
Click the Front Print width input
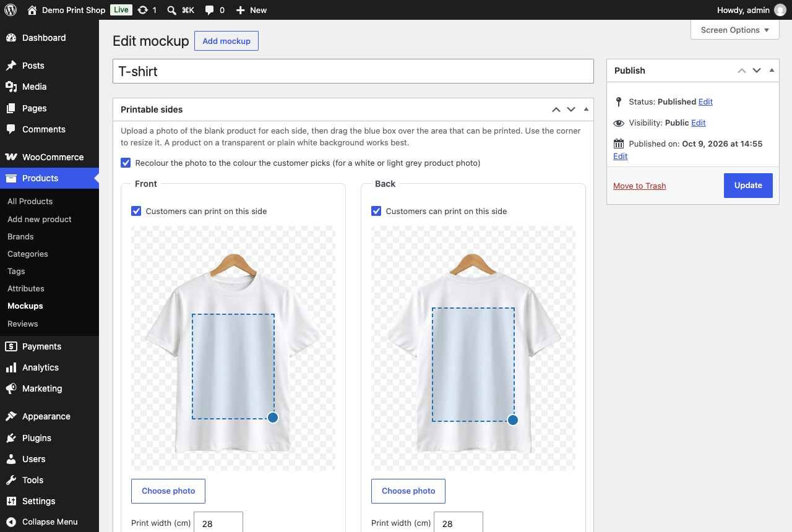(x=218, y=522)
